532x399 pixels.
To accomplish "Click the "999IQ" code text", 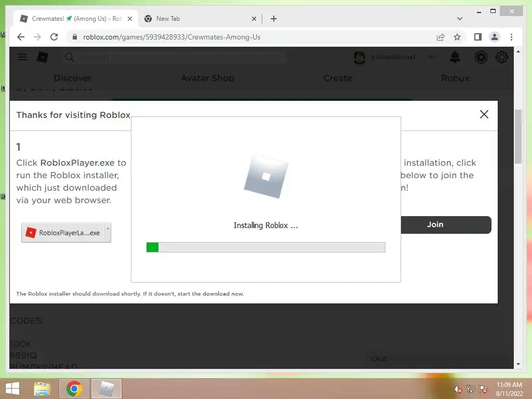I will pos(23,355).
